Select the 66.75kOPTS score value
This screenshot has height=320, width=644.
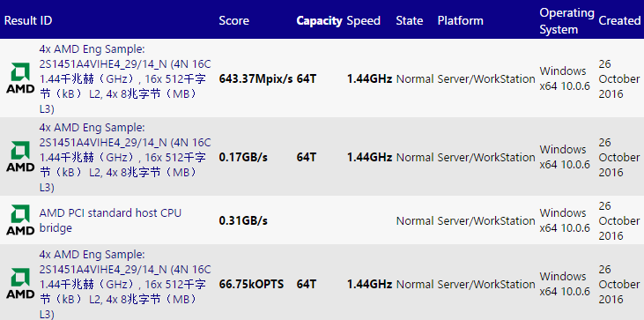point(251,284)
